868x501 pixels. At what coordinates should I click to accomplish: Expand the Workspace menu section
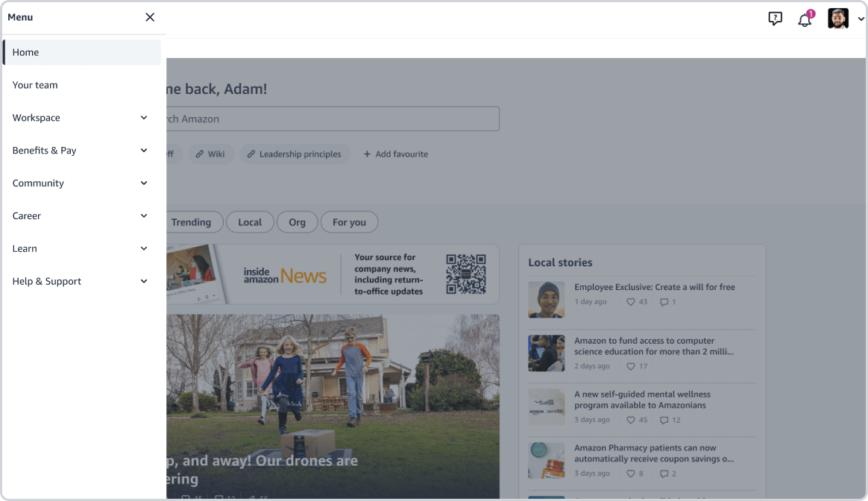[x=82, y=117]
